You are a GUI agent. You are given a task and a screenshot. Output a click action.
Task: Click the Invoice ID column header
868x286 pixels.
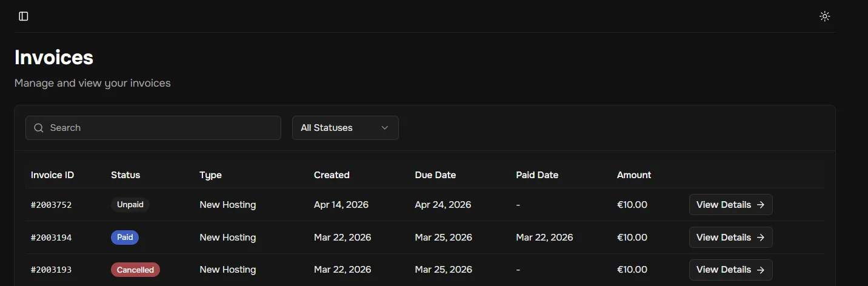pyautogui.click(x=53, y=175)
